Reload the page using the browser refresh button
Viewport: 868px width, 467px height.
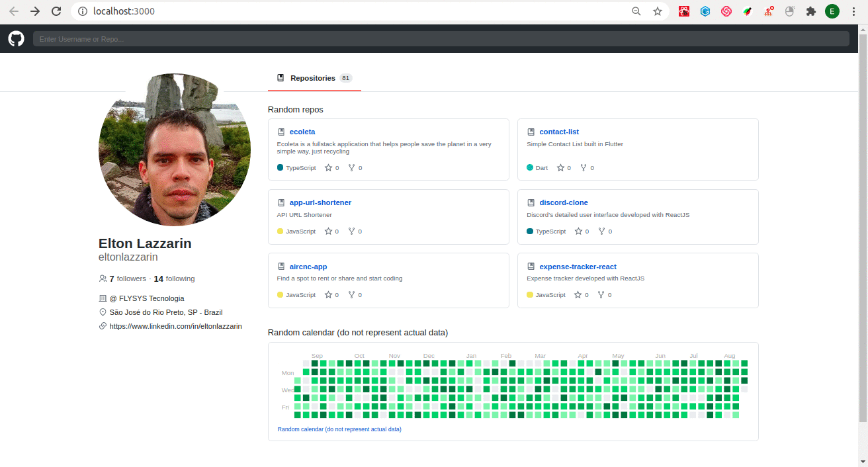pyautogui.click(x=56, y=11)
